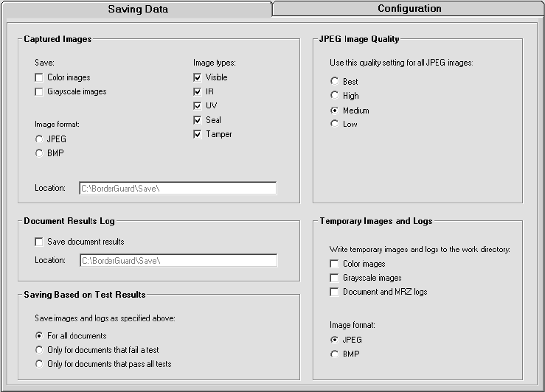Click the 'Document Results Log' group title
545x392 pixels.
click(x=69, y=221)
